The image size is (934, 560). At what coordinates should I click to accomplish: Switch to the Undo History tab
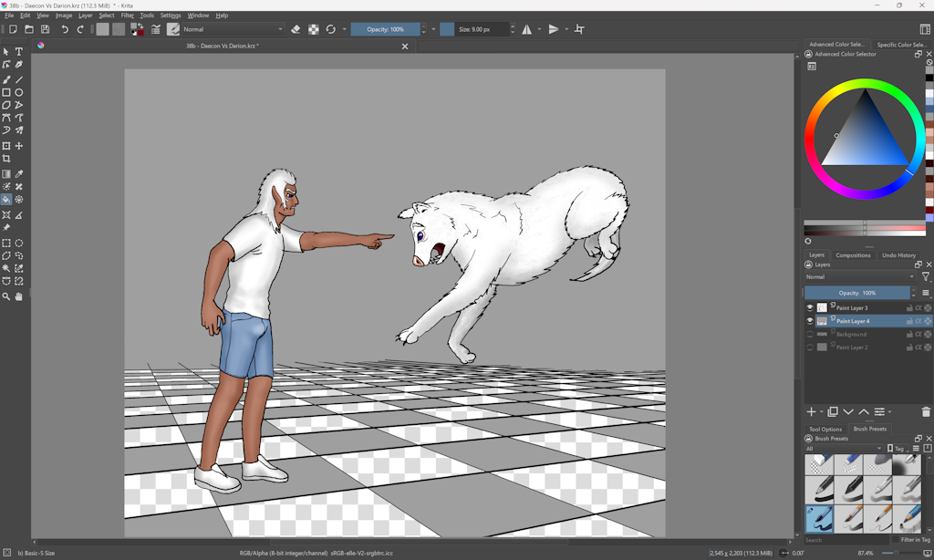coord(898,255)
